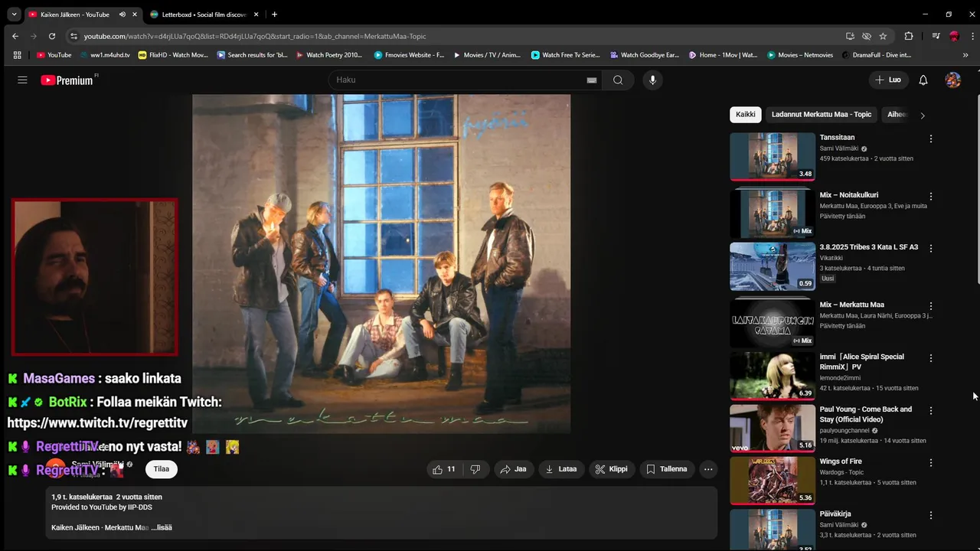Open options menu for Wings of Fire
The image size is (980, 551).
click(931, 463)
